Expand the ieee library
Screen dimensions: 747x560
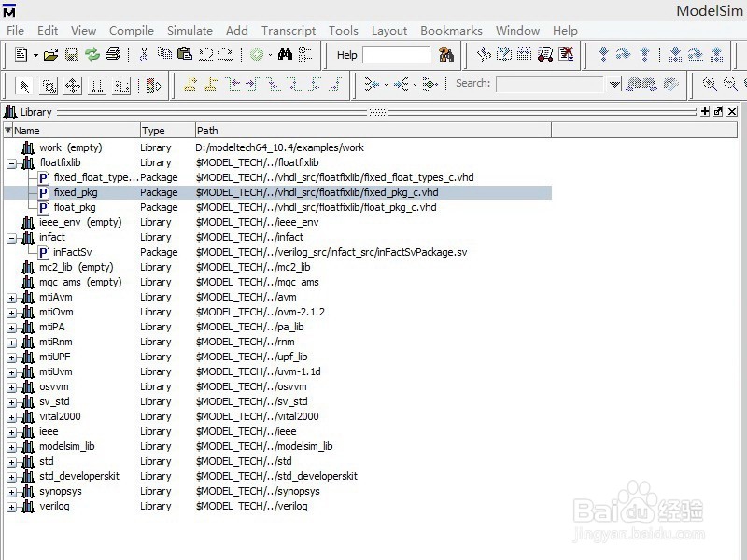11,433
